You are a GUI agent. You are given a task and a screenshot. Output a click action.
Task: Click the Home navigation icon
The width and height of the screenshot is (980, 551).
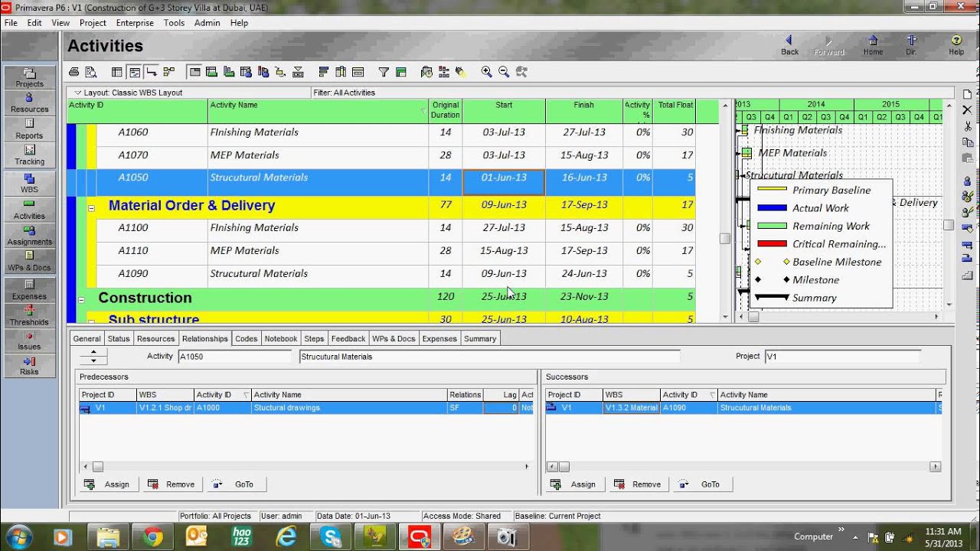(873, 45)
